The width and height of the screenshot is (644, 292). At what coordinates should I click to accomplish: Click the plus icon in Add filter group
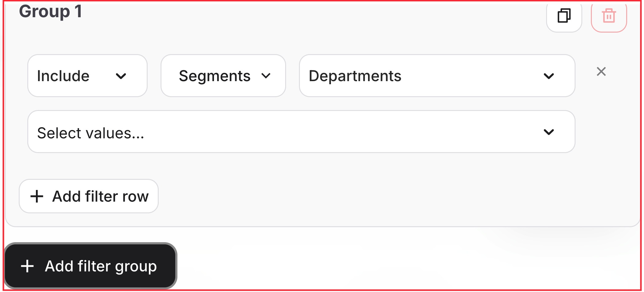[x=27, y=266]
